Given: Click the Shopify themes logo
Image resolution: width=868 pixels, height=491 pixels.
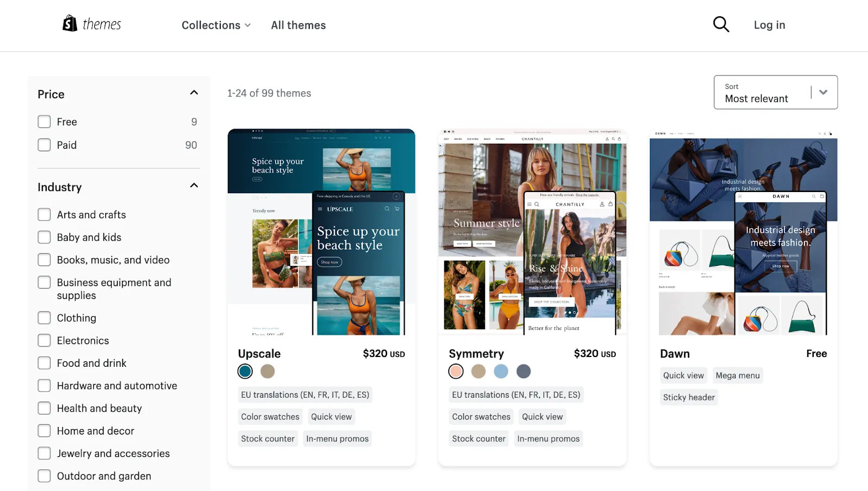Looking at the screenshot, I should (92, 24).
